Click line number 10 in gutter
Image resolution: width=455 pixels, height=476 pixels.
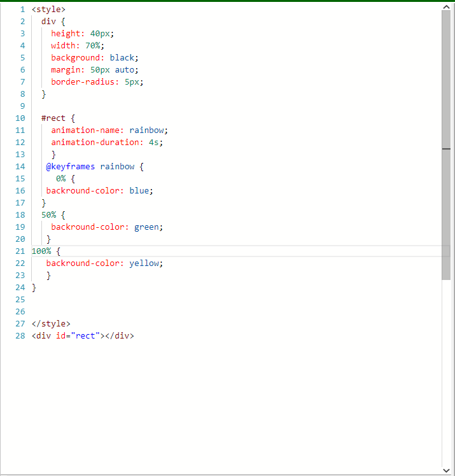coord(20,118)
